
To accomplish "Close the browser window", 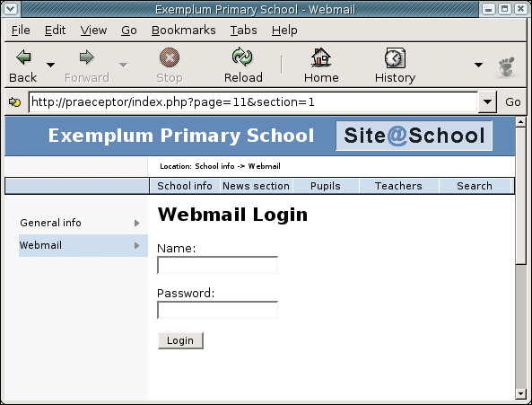I will 520,9.
